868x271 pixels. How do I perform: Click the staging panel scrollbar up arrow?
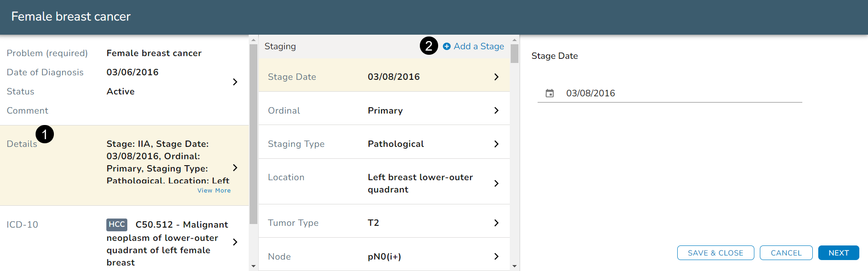(x=514, y=40)
